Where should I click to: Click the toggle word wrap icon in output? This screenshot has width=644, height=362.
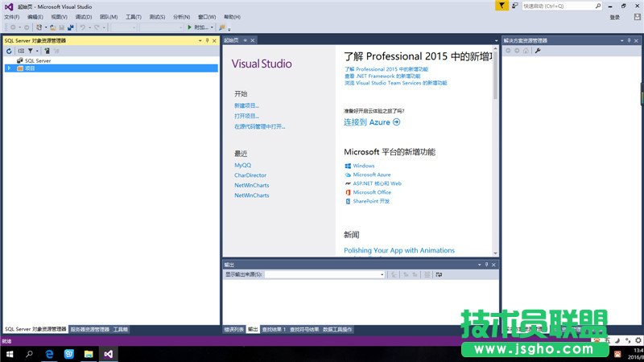(439, 274)
